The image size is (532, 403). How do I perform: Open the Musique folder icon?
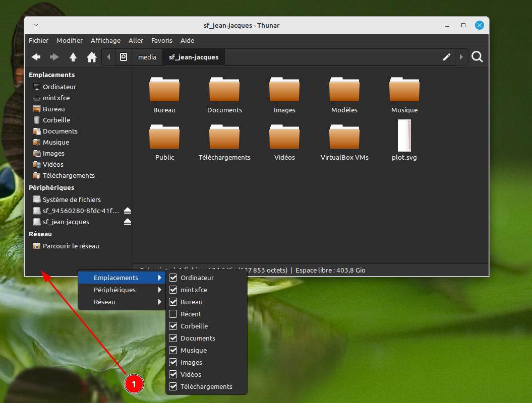404,90
